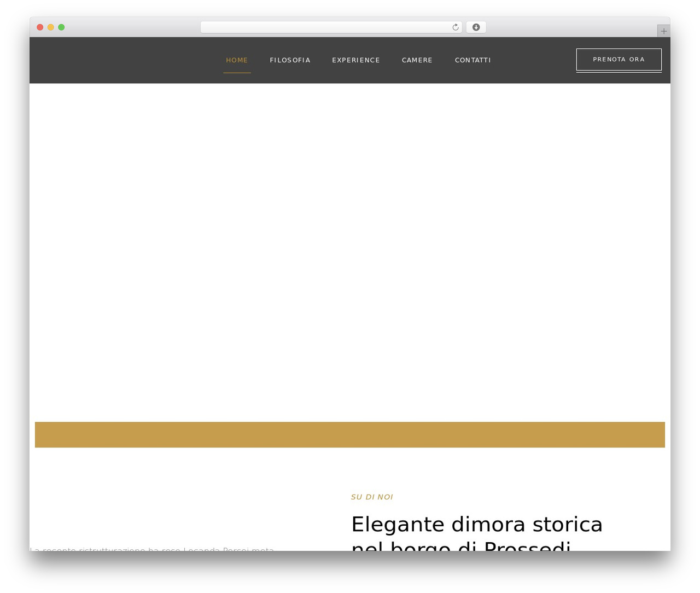Add a new browser tab
700x593 pixels.
click(663, 31)
